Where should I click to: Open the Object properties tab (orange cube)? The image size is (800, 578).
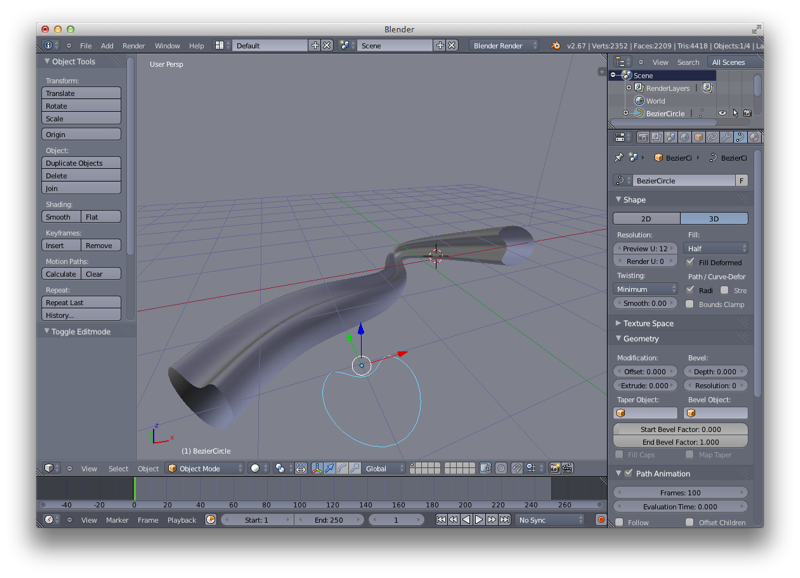click(x=698, y=137)
